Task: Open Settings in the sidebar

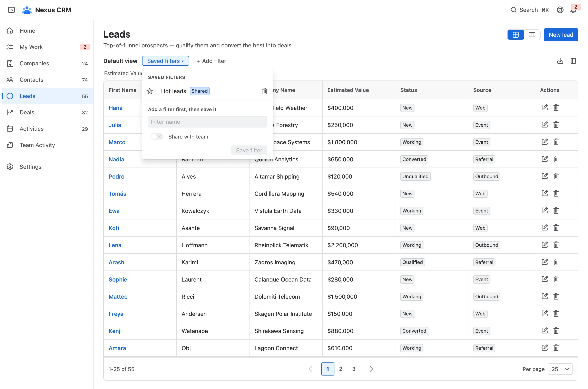Action: pyautogui.click(x=47, y=167)
